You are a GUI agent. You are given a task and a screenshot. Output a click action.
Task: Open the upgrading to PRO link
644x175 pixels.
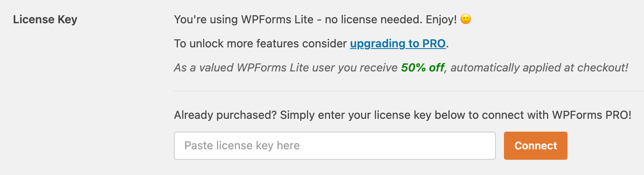397,43
